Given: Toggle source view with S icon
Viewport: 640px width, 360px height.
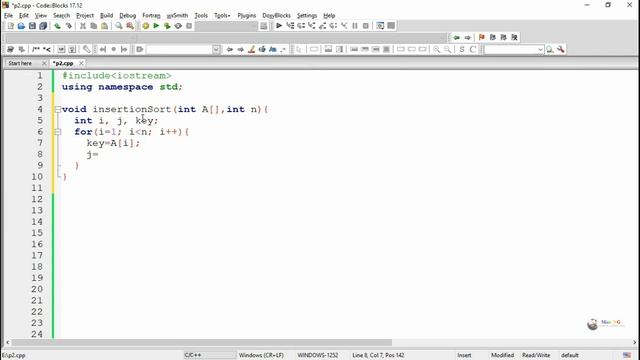Looking at the screenshot, I should (x=462, y=49).
